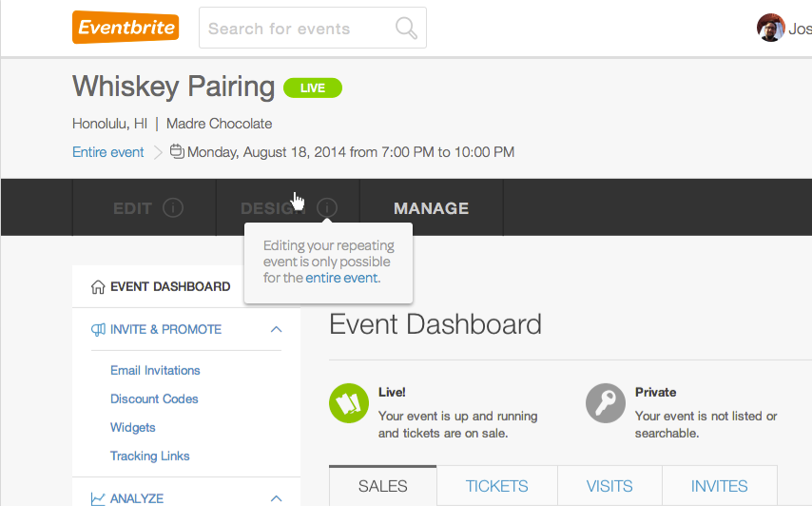Open Tracking Links

click(x=149, y=456)
